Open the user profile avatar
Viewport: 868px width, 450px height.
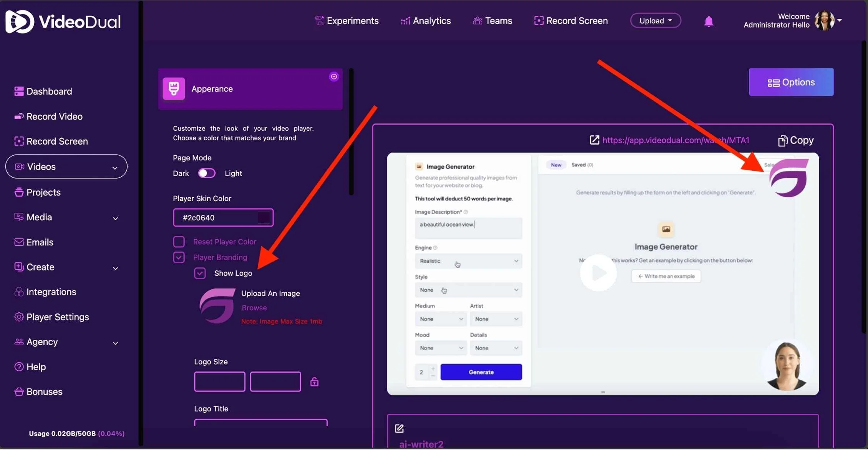(x=824, y=21)
